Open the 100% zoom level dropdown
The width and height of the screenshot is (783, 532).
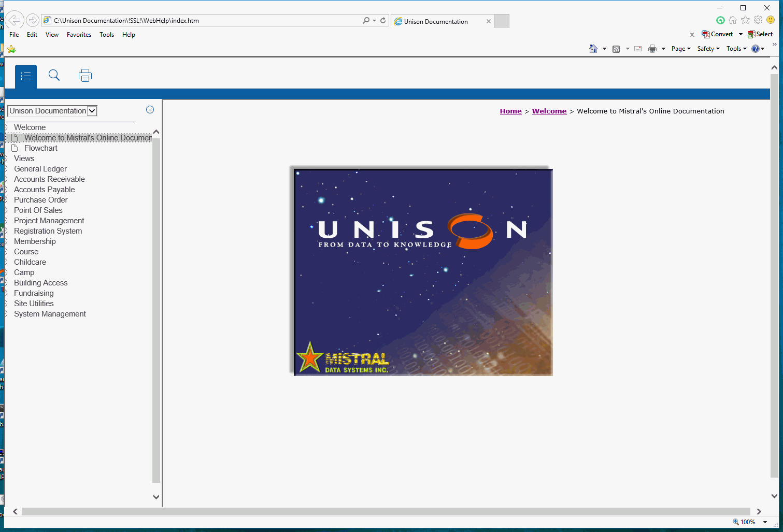[765, 522]
